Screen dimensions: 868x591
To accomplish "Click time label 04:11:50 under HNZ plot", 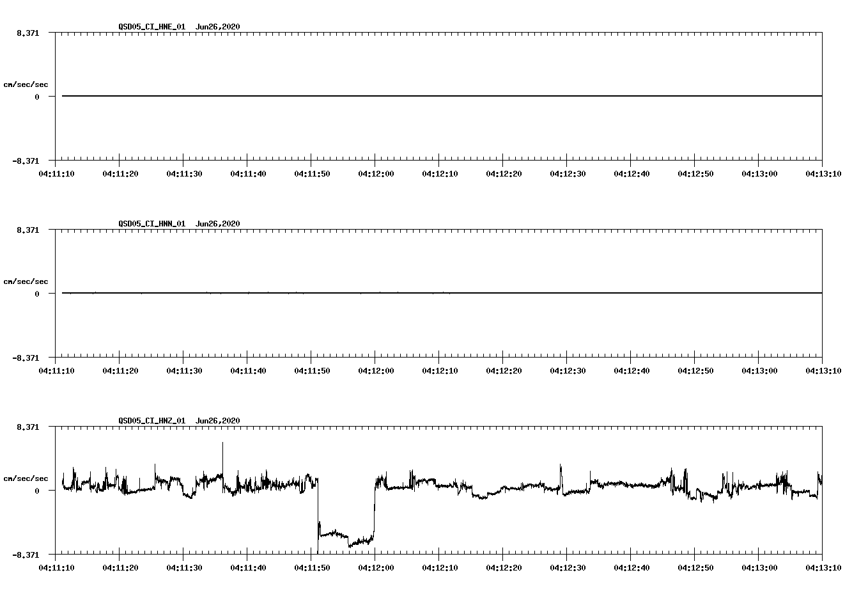I will (312, 567).
